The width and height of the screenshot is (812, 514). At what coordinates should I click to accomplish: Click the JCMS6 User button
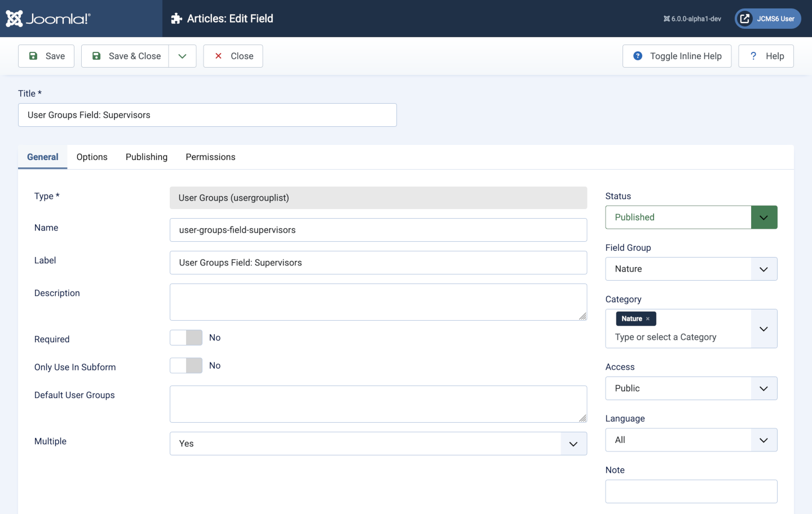click(x=767, y=18)
